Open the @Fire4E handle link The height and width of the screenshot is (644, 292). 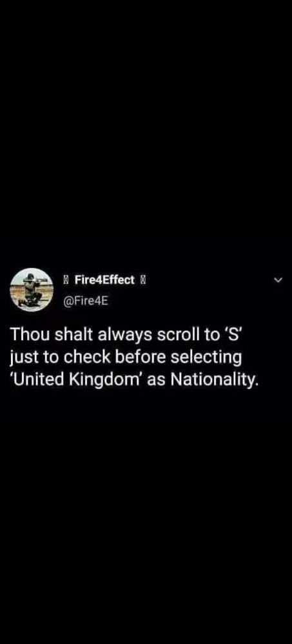[x=85, y=301]
